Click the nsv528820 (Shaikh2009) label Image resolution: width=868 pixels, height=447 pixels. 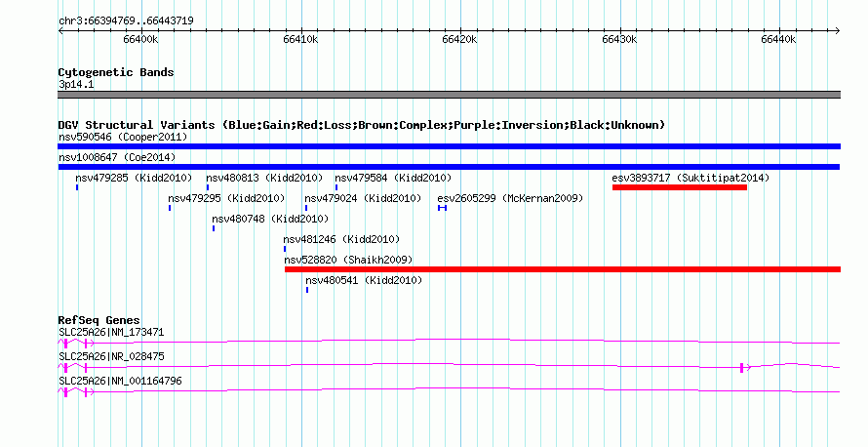[x=348, y=260]
